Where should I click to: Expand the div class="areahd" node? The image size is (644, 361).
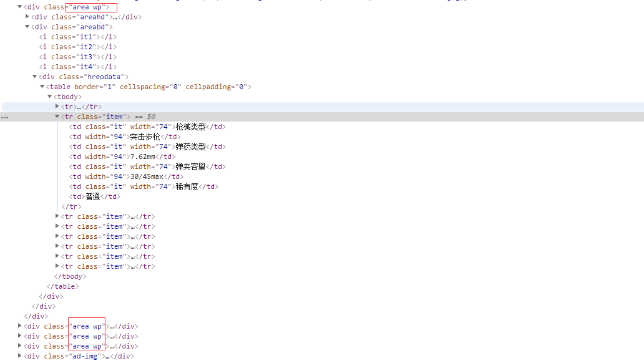coord(27,17)
